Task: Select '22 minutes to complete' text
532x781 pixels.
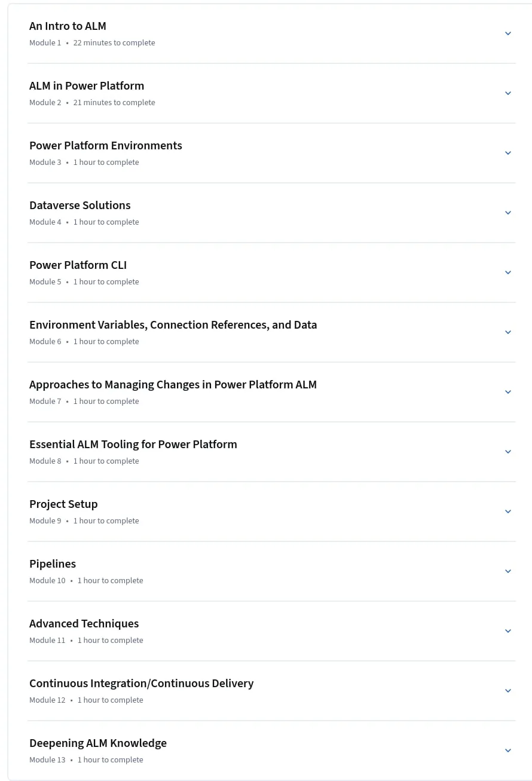Action: pyautogui.click(x=114, y=43)
